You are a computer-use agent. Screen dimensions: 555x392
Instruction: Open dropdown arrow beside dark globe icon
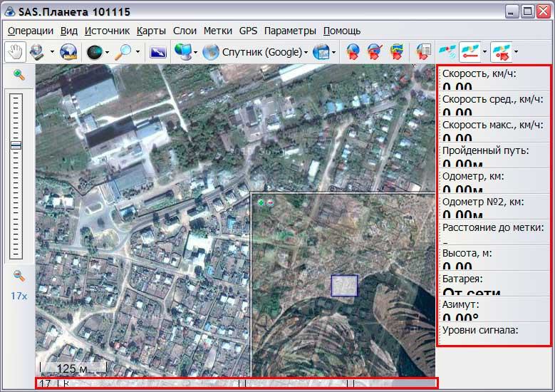[x=107, y=52]
